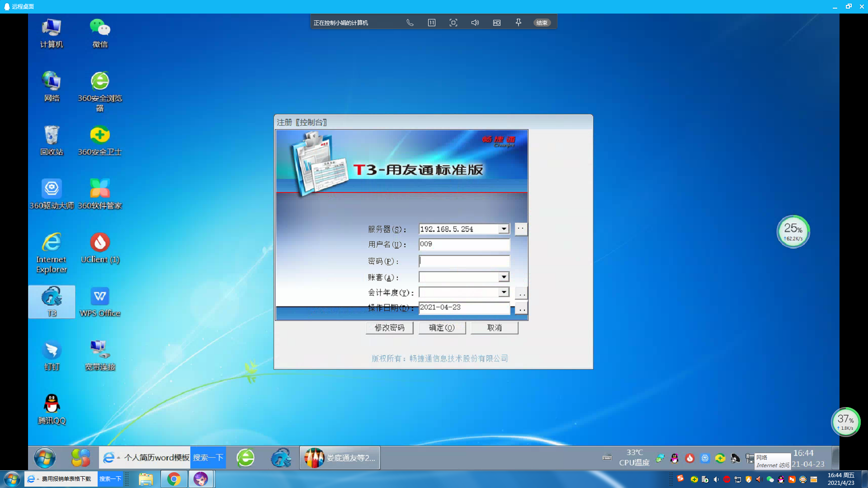This screenshot has width=868, height=488.
Task: Click the purple avatar app on local taskbar
Action: point(201,479)
